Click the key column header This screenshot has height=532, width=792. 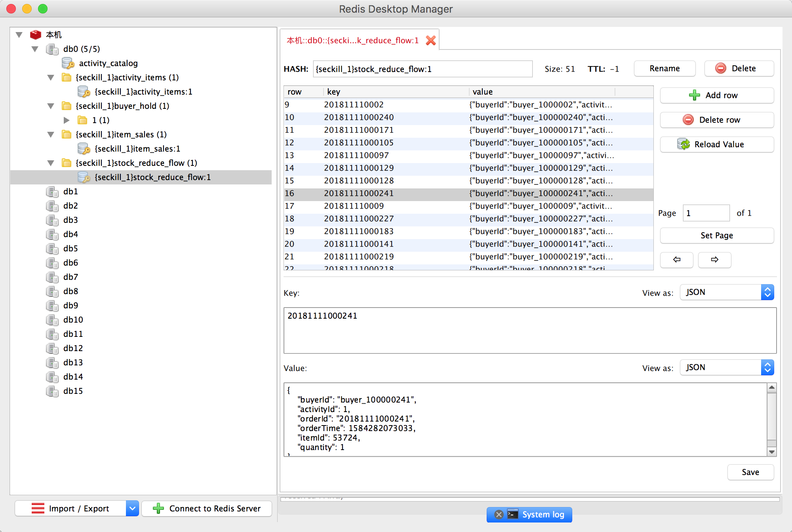click(x=396, y=92)
